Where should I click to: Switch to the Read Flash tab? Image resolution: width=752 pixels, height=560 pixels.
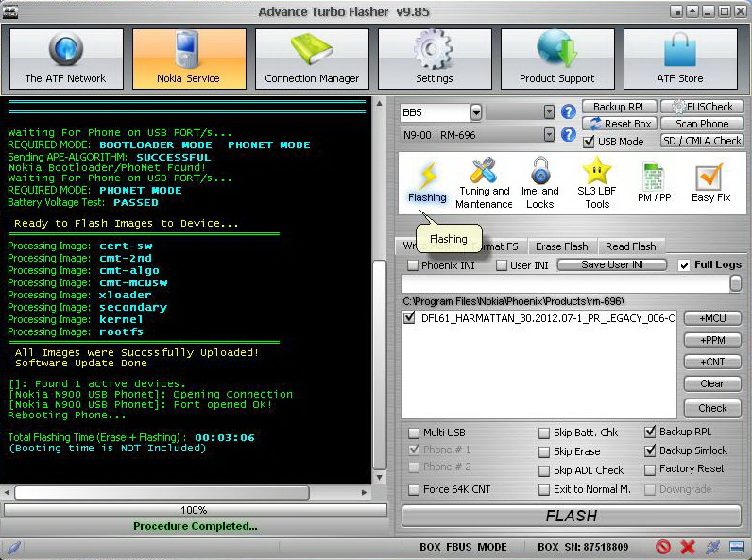(631, 246)
